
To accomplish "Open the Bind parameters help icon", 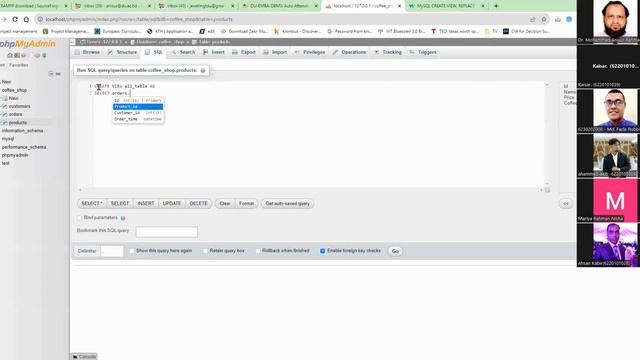I will pyautogui.click(x=123, y=218).
